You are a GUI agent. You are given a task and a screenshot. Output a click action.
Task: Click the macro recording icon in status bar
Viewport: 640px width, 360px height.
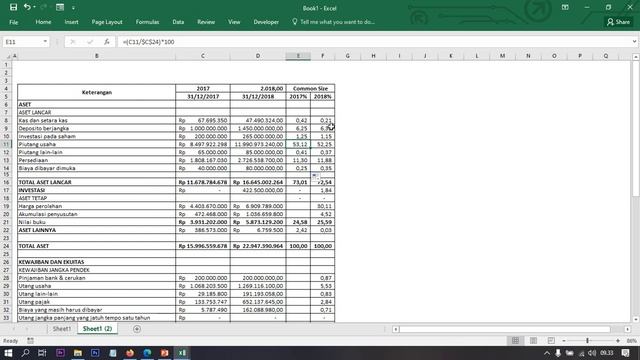(30, 340)
